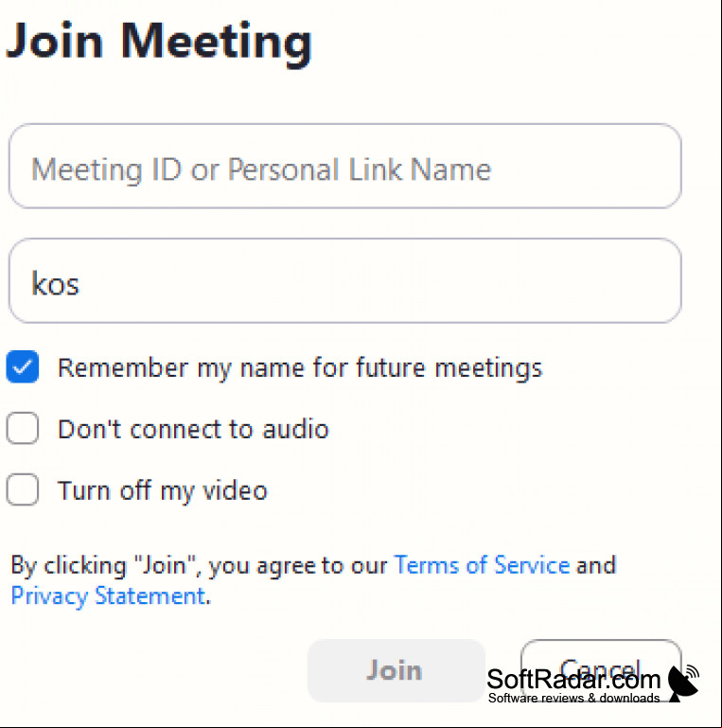Uncheck Remember my name for future meetings
The width and height of the screenshot is (722, 728).
(23, 366)
